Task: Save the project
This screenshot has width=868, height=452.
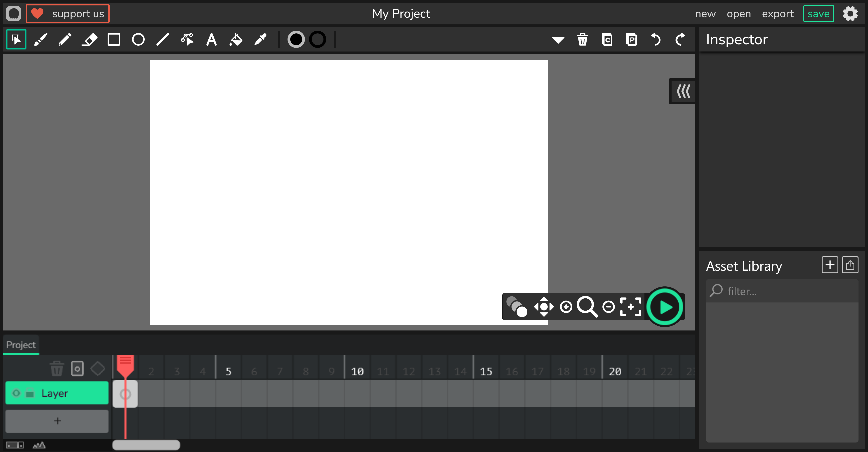Action: [x=818, y=14]
